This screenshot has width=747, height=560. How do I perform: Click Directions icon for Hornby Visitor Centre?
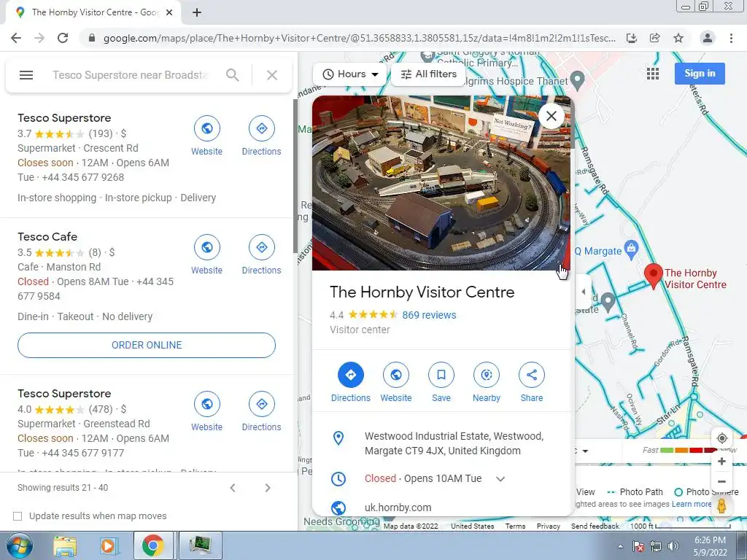[351, 375]
